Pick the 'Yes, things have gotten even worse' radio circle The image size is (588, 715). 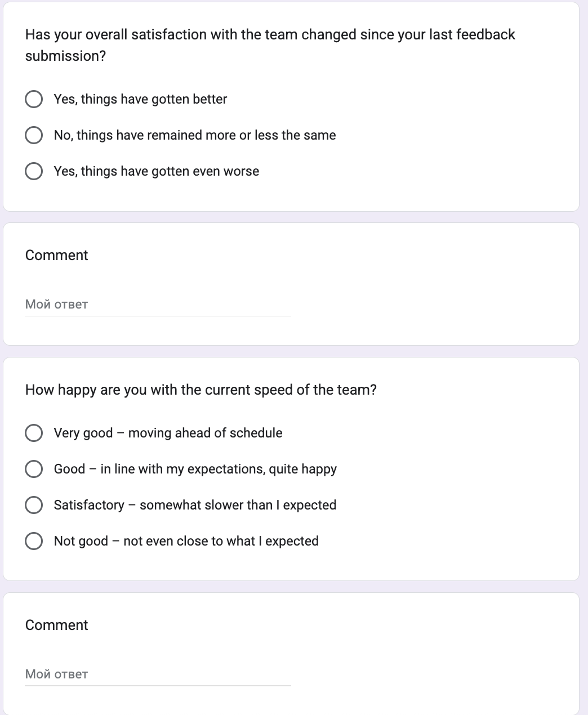34,171
